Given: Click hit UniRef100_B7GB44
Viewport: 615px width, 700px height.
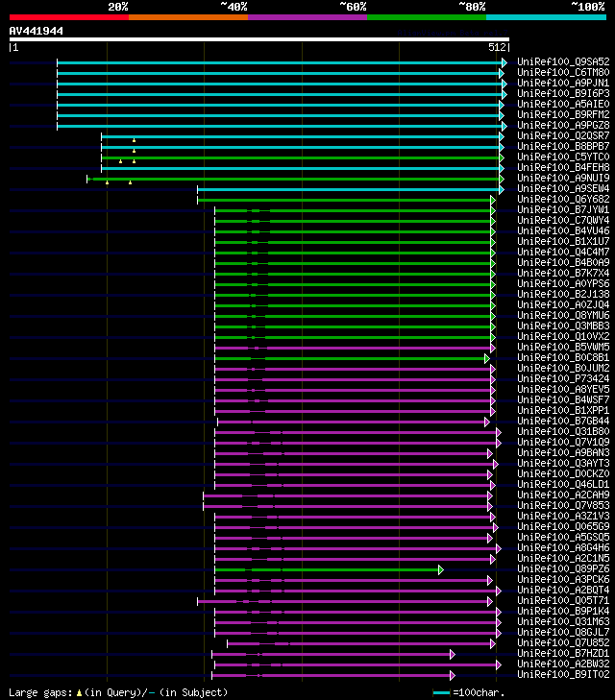Looking at the screenshot, I should (563, 421).
